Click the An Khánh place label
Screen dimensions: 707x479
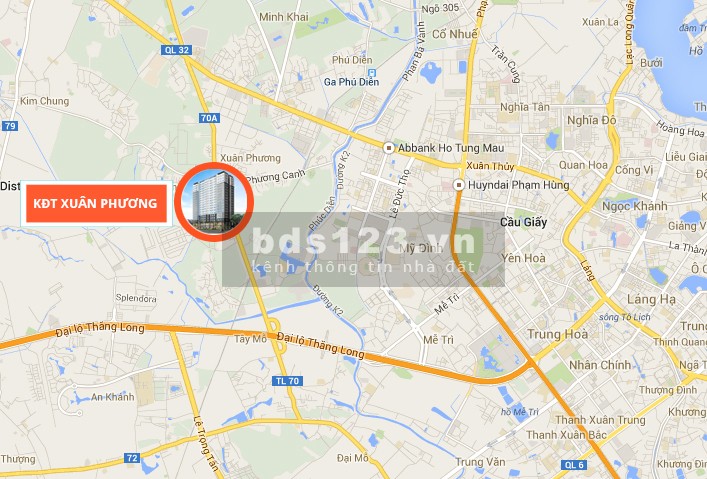coord(113,397)
